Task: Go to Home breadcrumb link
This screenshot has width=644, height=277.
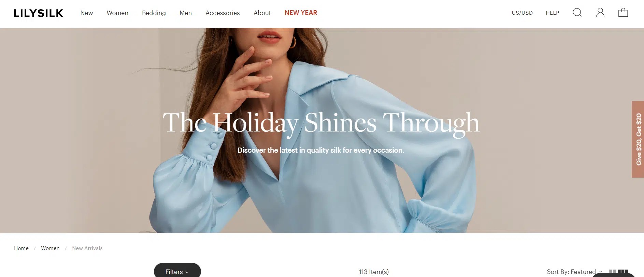Action: tap(21, 248)
